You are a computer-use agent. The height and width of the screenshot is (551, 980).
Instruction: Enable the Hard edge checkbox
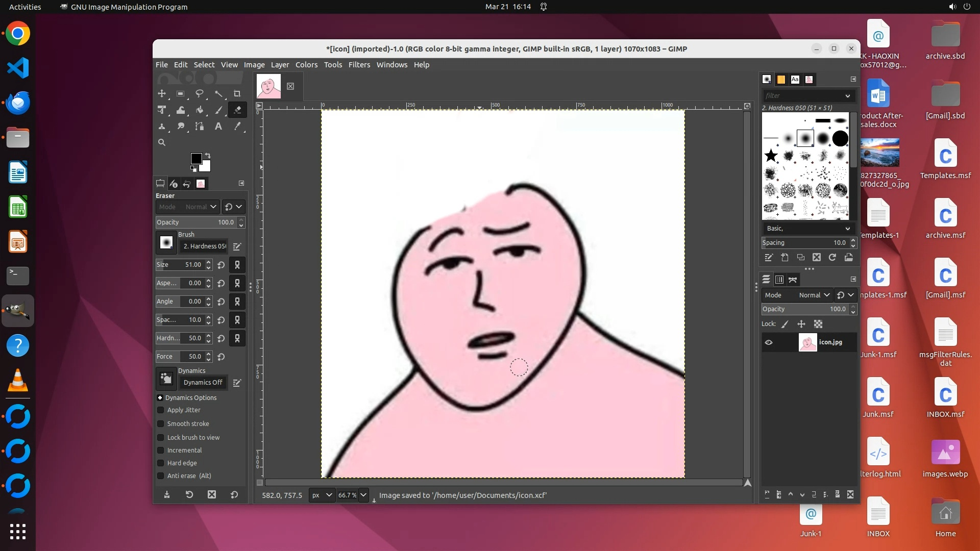tap(161, 463)
